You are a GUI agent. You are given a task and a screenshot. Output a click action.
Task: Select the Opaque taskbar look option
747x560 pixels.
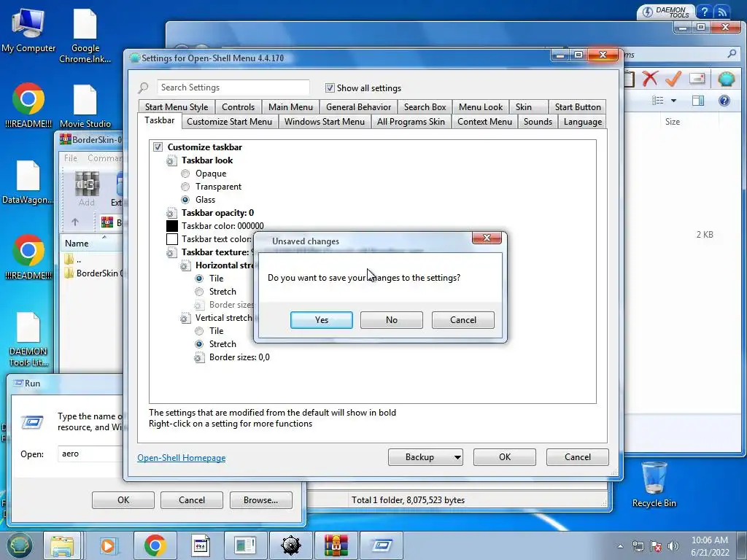point(185,174)
